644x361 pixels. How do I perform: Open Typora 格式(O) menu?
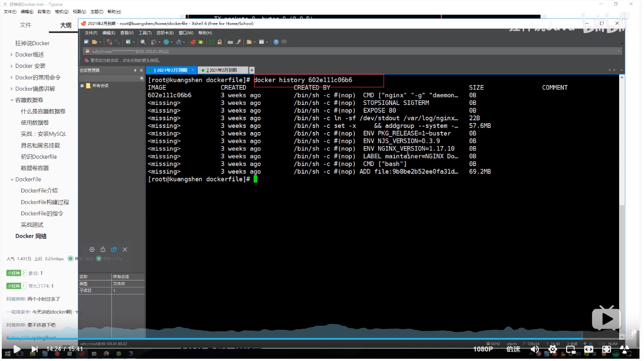point(62,12)
